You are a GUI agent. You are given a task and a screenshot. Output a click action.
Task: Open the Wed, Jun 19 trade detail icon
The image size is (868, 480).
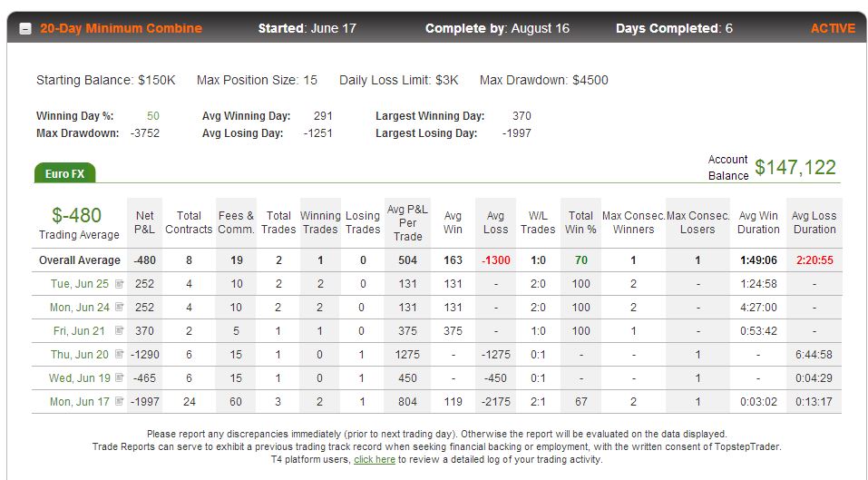(x=119, y=378)
